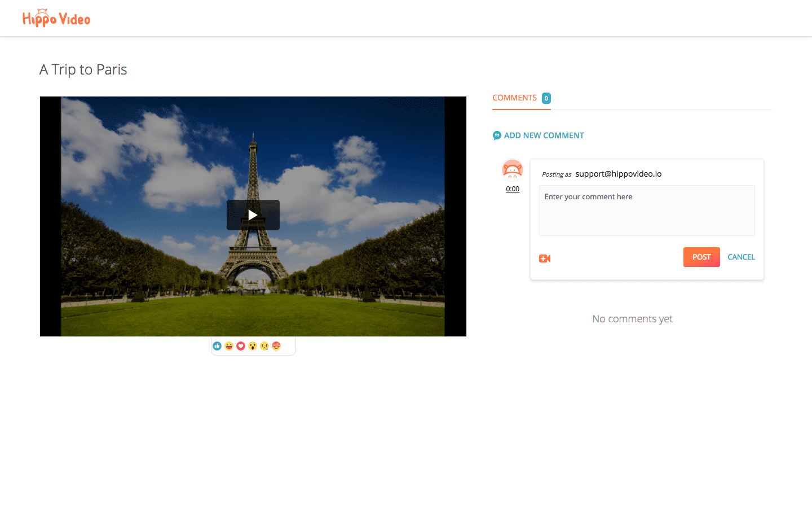
Task: Select the video title A Trip to Paris
Action: (83, 69)
